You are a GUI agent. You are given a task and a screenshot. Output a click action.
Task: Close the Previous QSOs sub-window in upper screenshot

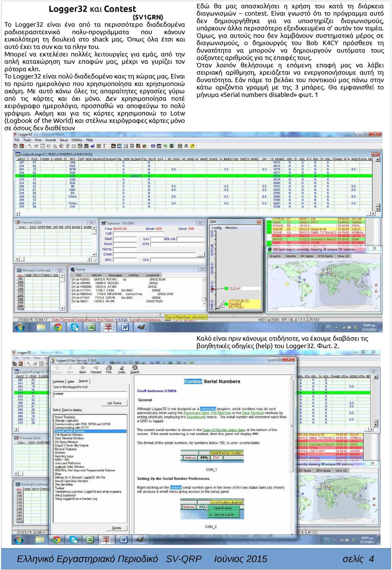click(x=92, y=223)
